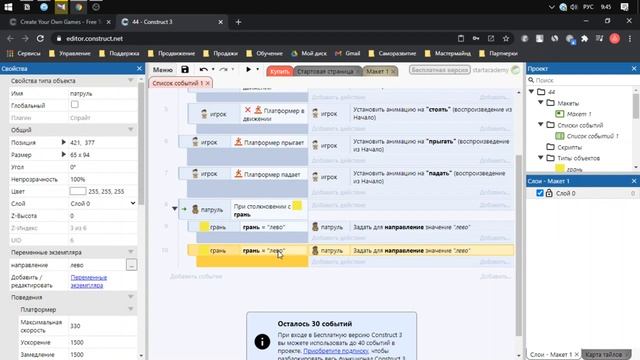Close the Проект panel
Screen dimensions: 640x360
(634, 69)
